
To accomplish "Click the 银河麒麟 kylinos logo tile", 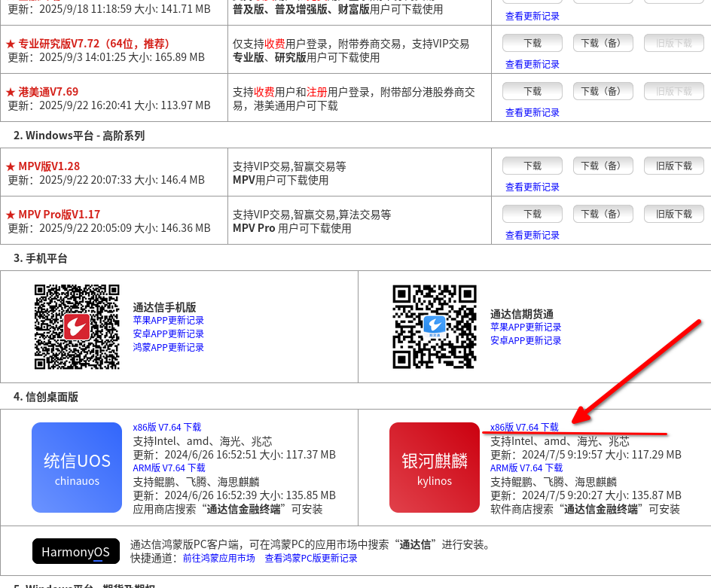I will [435, 467].
